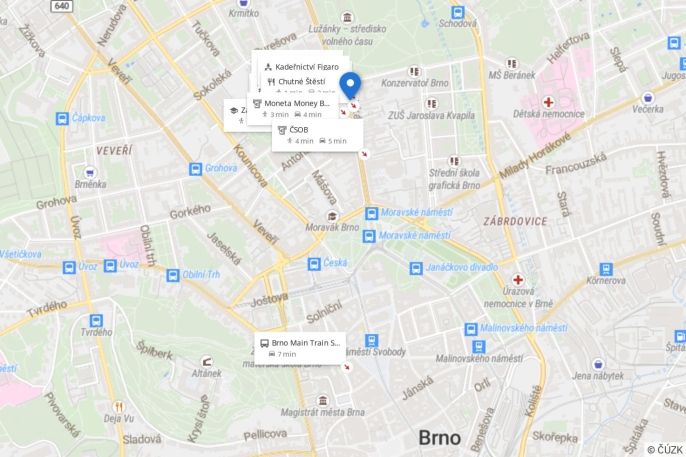Click the Brněnka shop icon
Viewport: 686px width, 457px height.
coord(90,172)
